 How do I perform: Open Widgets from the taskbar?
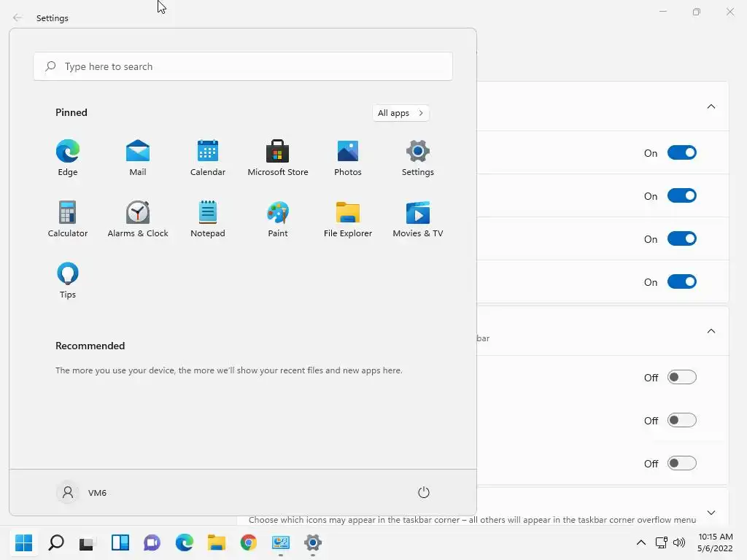click(x=120, y=542)
